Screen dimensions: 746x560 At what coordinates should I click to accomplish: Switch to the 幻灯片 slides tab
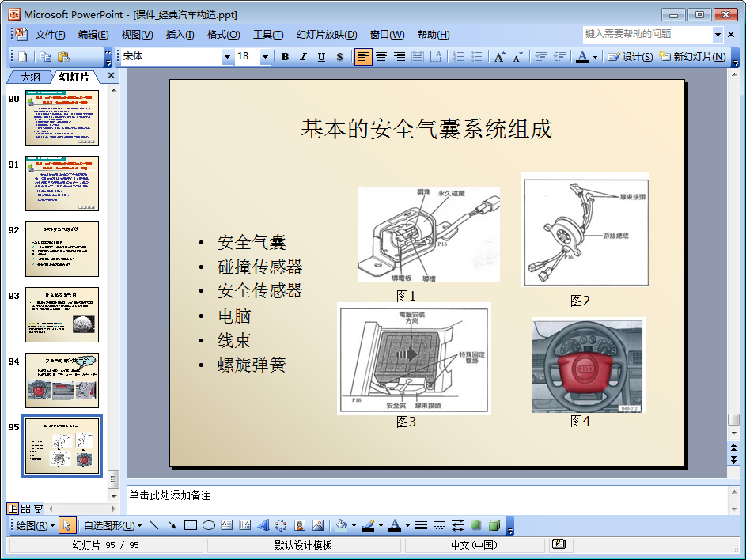pos(74,77)
